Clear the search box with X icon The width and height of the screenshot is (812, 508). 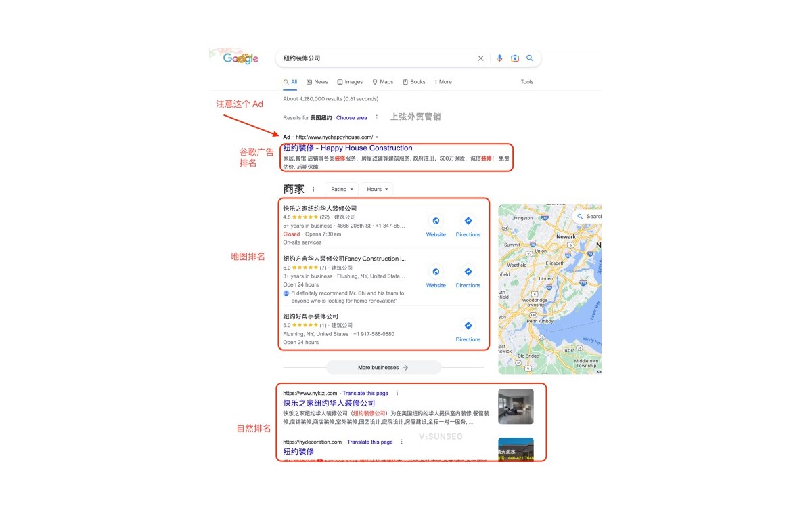pyautogui.click(x=481, y=58)
